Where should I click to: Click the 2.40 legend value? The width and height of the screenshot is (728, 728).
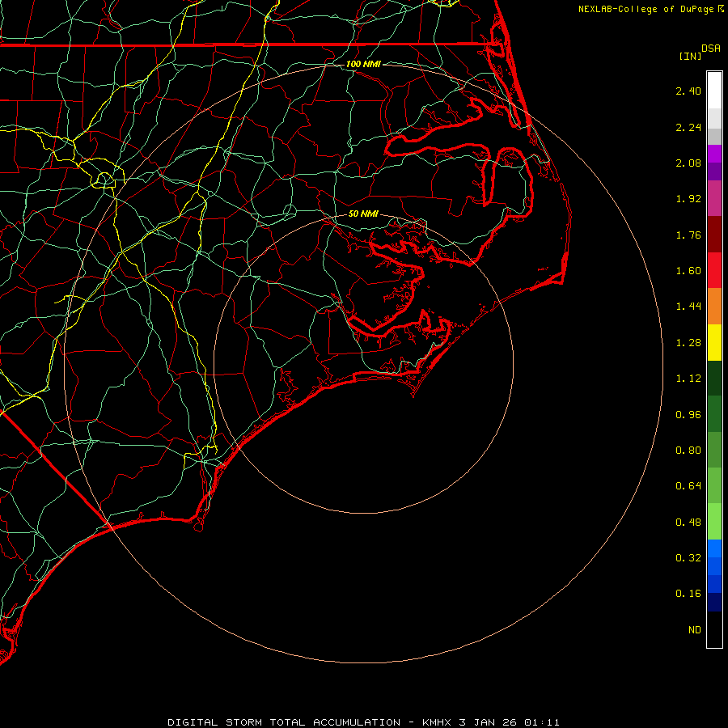click(688, 91)
